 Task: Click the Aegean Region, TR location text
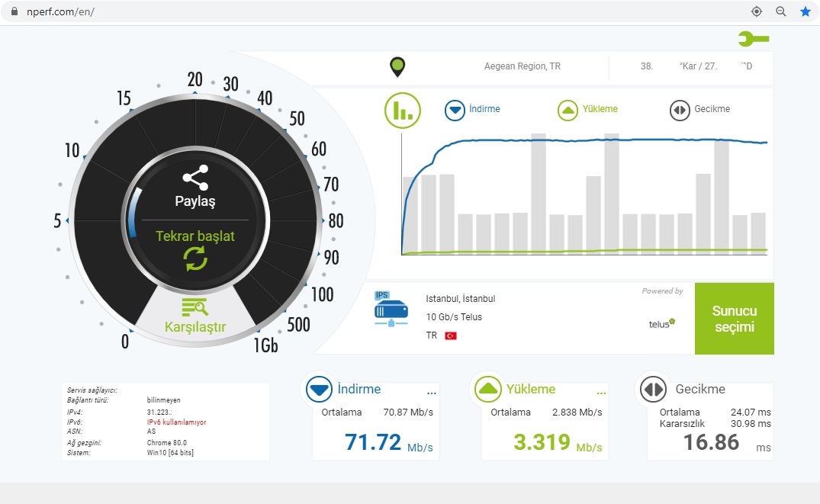(x=522, y=66)
